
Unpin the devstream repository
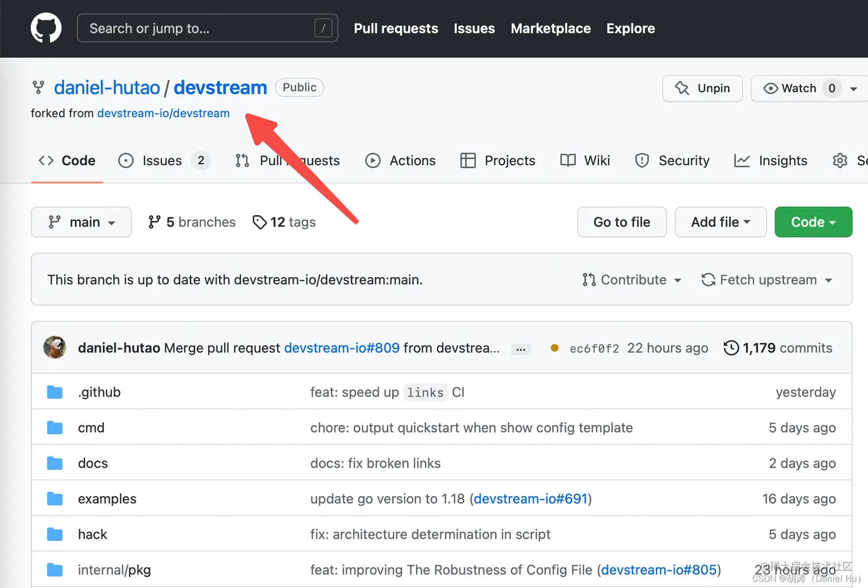coord(702,88)
